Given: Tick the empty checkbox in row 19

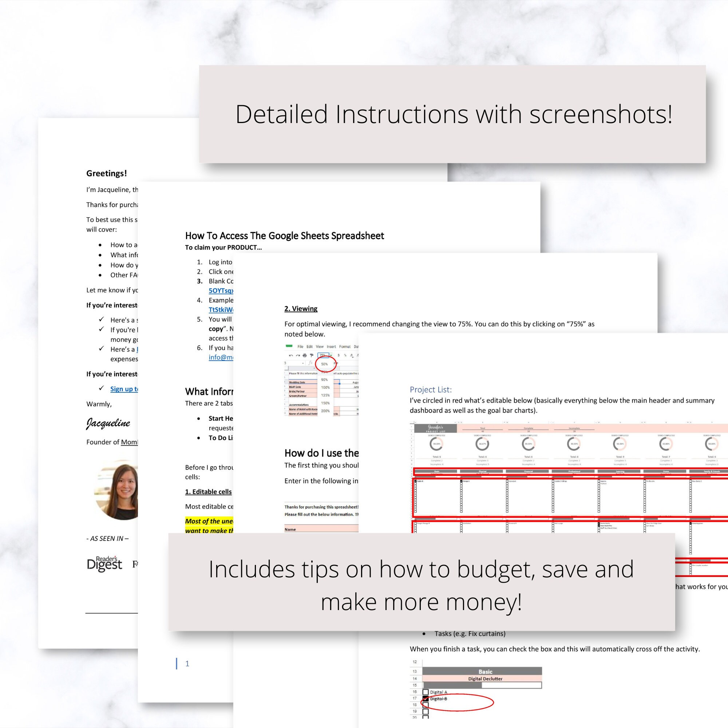Looking at the screenshot, I should pos(426,712).
